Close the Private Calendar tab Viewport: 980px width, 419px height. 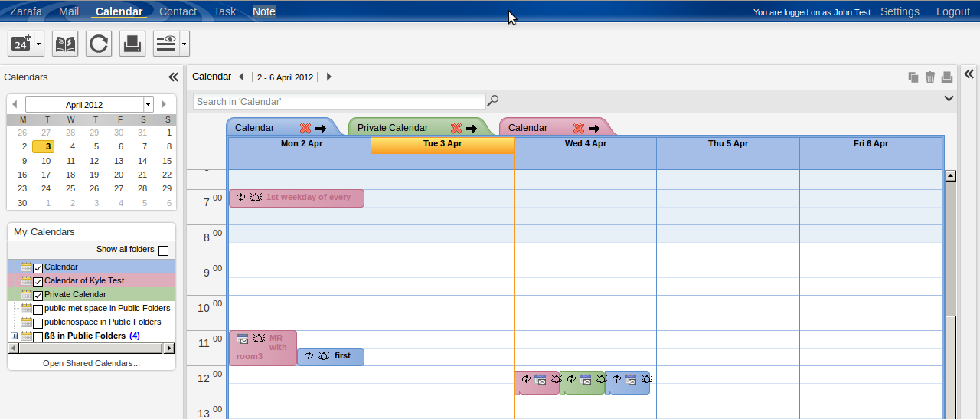click(456, 128)
